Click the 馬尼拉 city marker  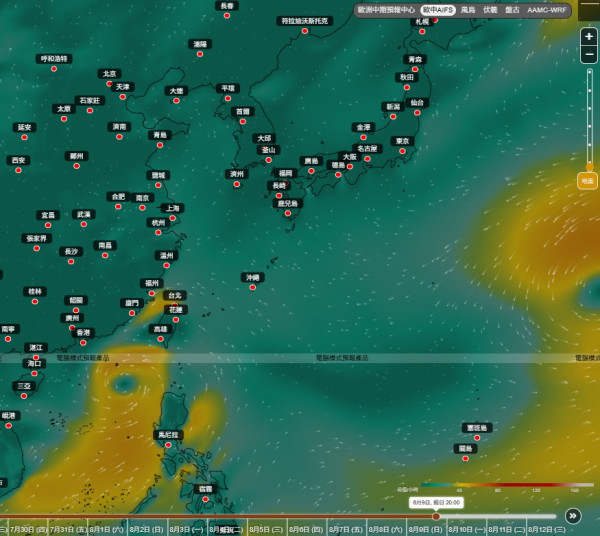click(x=168, y=445)
